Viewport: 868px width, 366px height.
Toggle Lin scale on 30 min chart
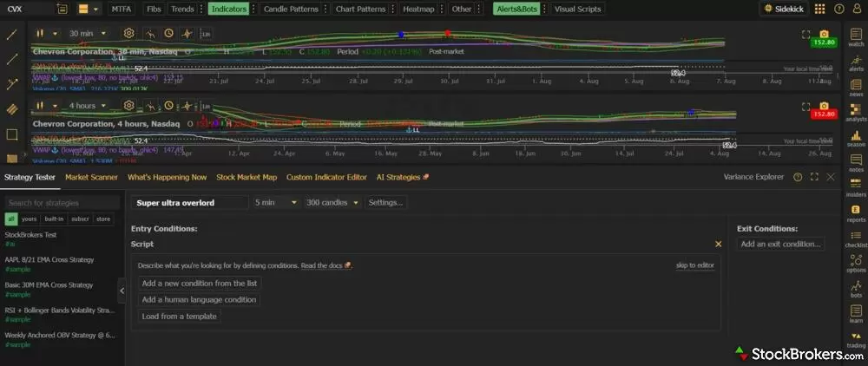206,34
